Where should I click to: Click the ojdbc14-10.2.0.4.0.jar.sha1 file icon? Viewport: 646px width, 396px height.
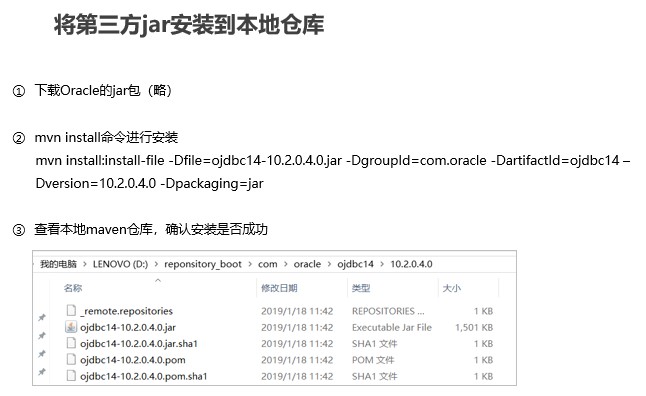71,343
